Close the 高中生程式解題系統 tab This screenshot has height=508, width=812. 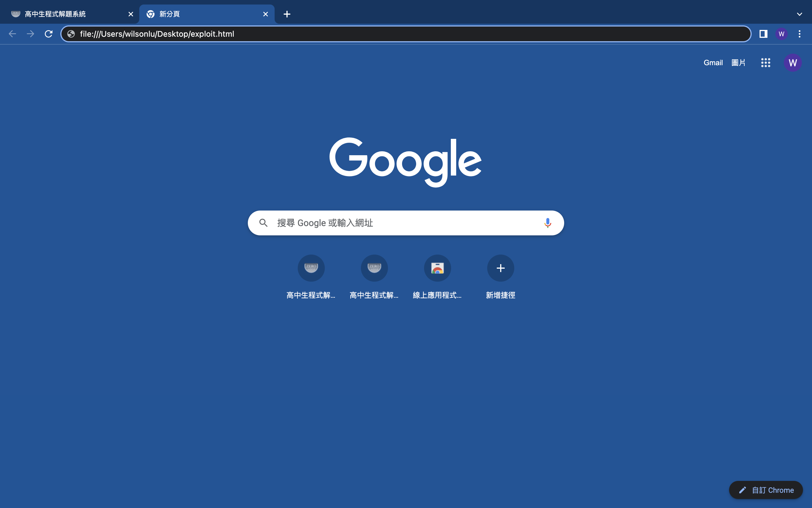click(x=131, y=14)
